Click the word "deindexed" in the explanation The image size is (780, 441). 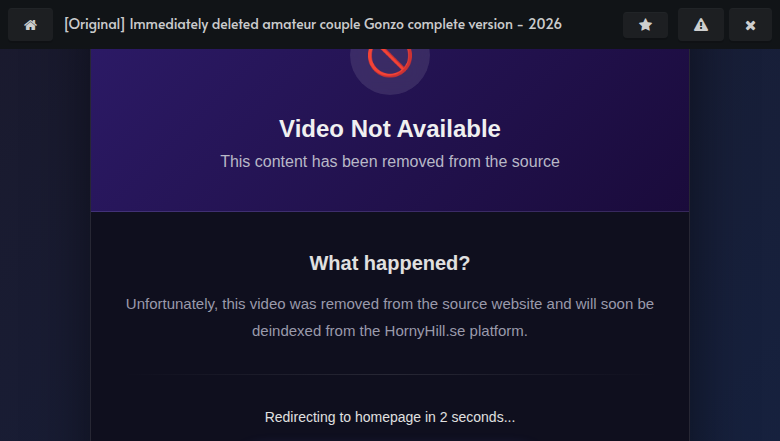[287, 331]
